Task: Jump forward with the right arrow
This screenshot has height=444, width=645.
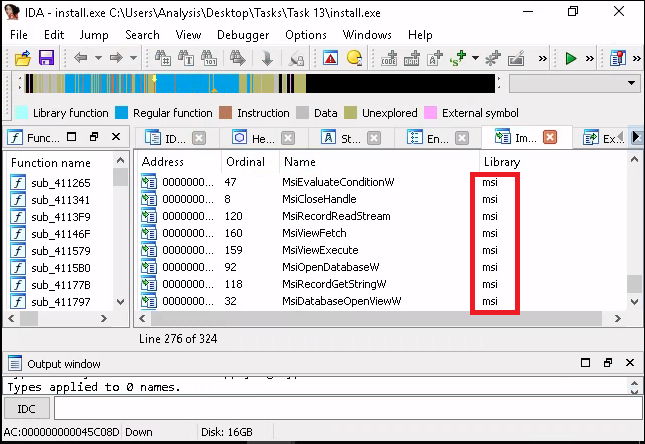Action: pos(116,58)
